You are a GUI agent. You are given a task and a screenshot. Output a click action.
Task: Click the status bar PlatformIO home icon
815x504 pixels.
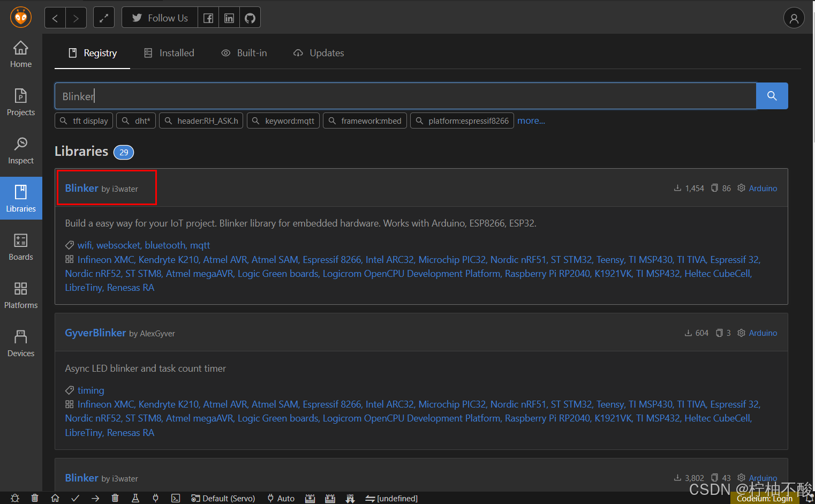coord(55,498)
